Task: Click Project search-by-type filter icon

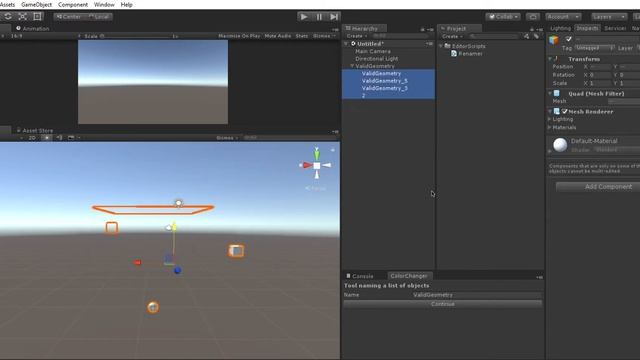Action: pyautogui.click(x=527, y=36)
